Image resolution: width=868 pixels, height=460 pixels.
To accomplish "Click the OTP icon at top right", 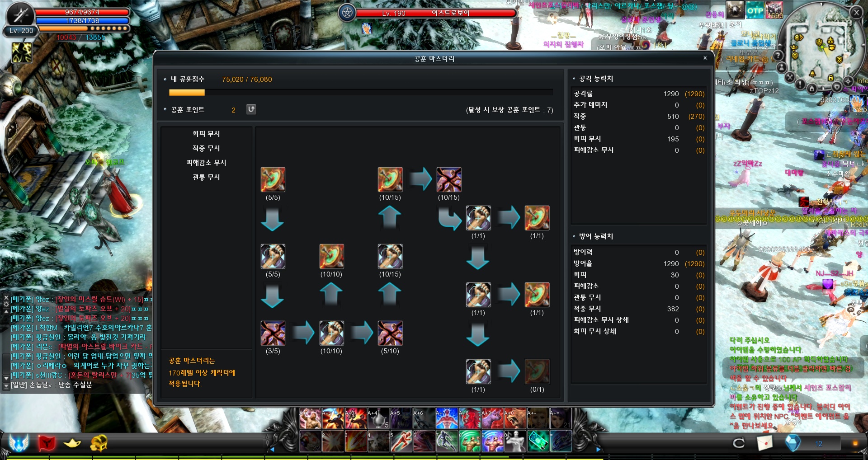I will pos(755,10).
